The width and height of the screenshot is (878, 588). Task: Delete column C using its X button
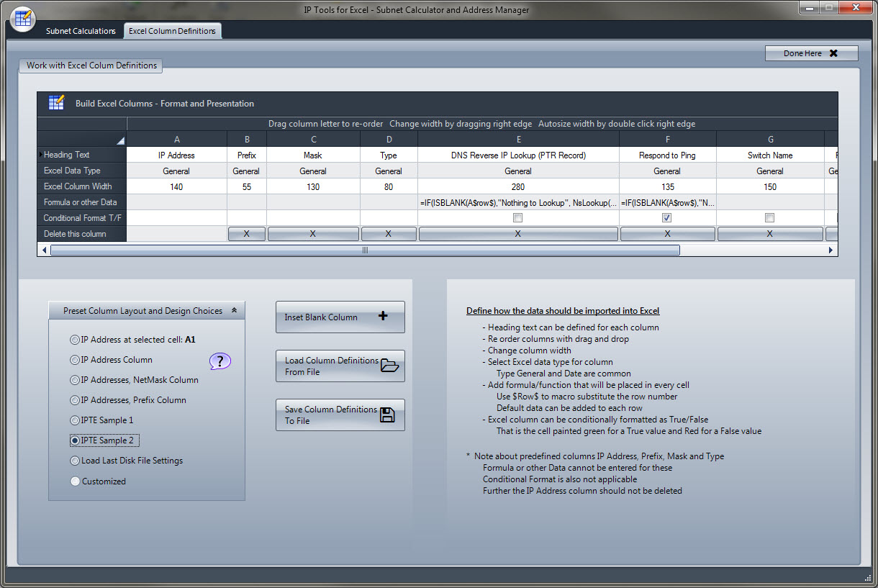point(313,234)
